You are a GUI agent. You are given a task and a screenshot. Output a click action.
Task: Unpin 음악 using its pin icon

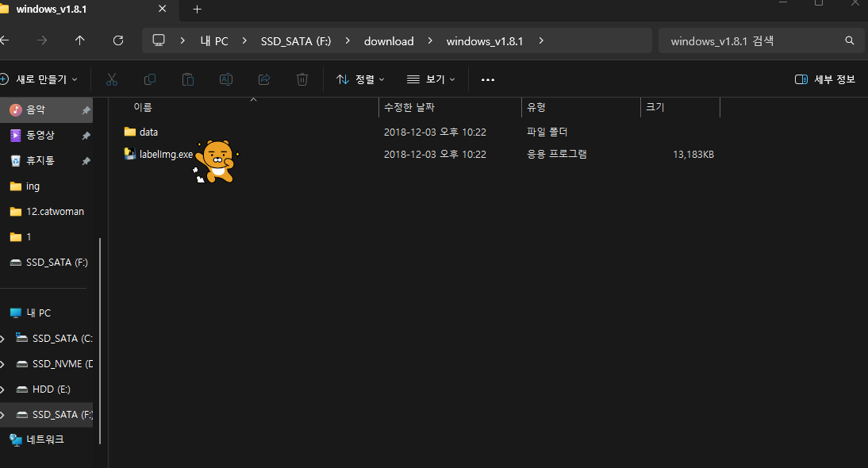click(86, 110)
